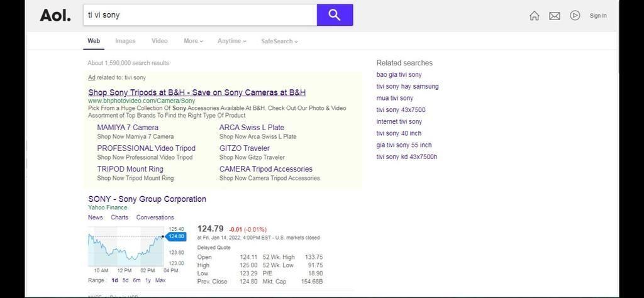Screen dimensions: 644x298
Task: Open the mail envelope icon
Action: [555, 16]
